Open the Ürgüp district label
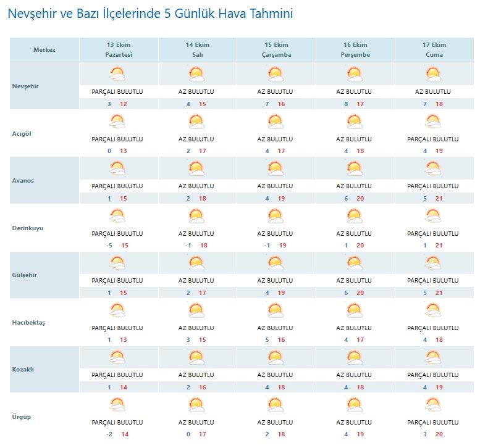The image size is (480, 448). pyautogui.click(x=22, y=417)
